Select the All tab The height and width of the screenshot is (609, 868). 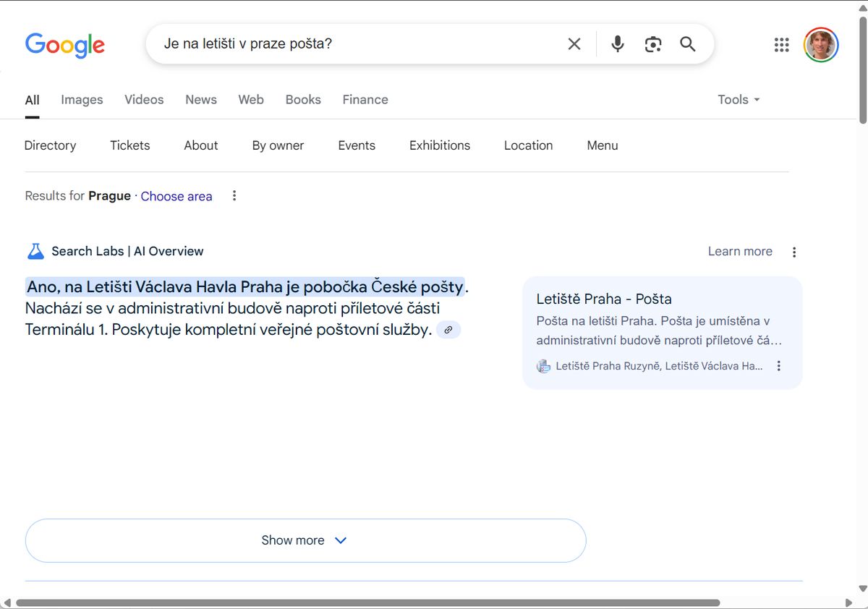click(x=32, y=100)
